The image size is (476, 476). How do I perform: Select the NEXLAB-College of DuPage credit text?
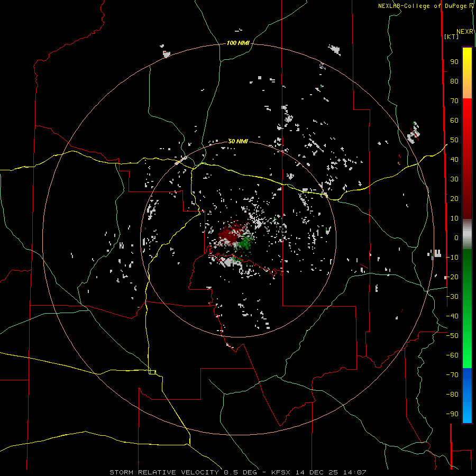tap(423, 6)
